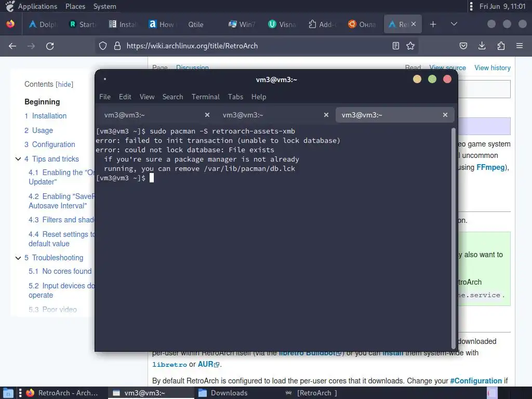The image size is (532, 399).
Task: Go to Configuration in wiki contents
Action: click(x=50, y=144)
